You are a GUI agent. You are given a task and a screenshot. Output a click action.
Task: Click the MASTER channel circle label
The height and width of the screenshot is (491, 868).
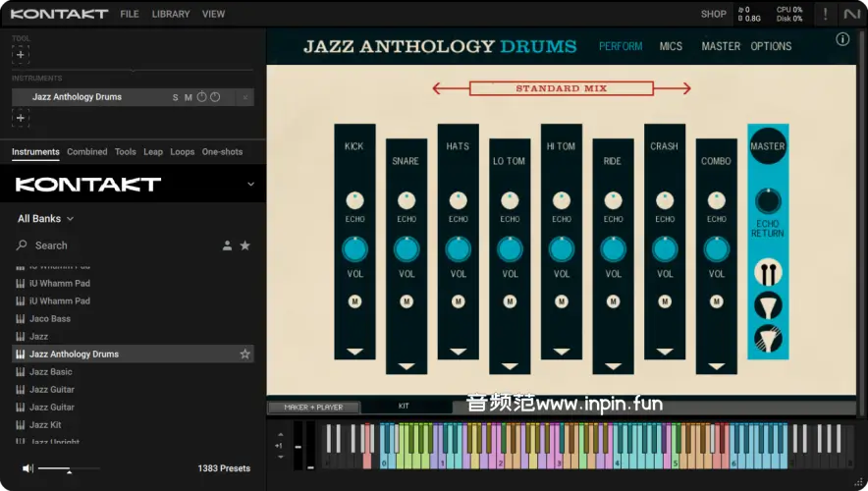[x=767, y=146]
